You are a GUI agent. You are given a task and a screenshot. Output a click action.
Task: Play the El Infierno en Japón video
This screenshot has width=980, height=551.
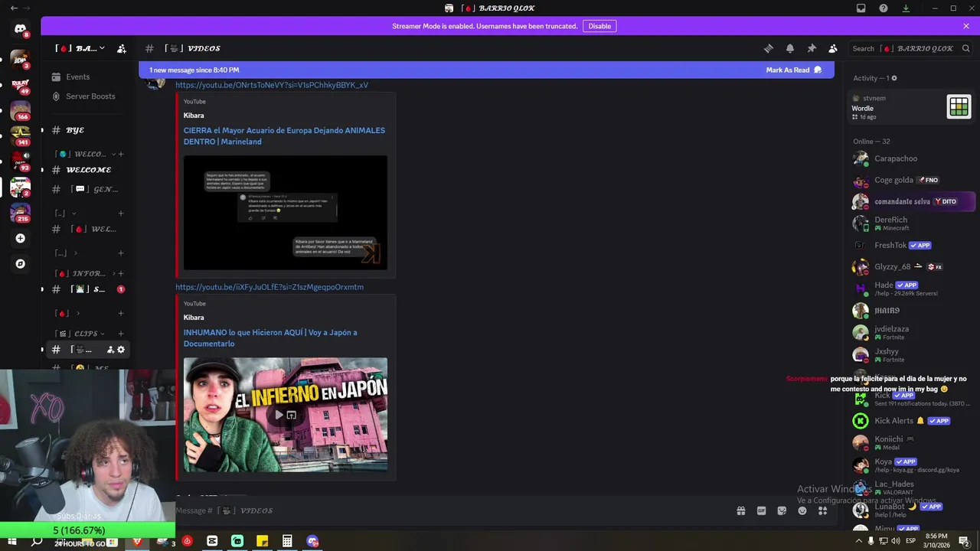[x=279, y=415]
